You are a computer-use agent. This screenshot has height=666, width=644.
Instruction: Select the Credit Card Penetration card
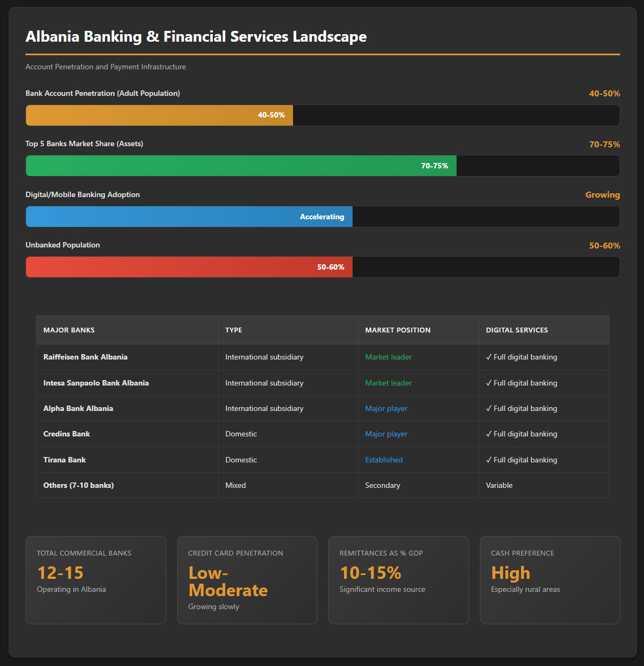click(247, 580)
